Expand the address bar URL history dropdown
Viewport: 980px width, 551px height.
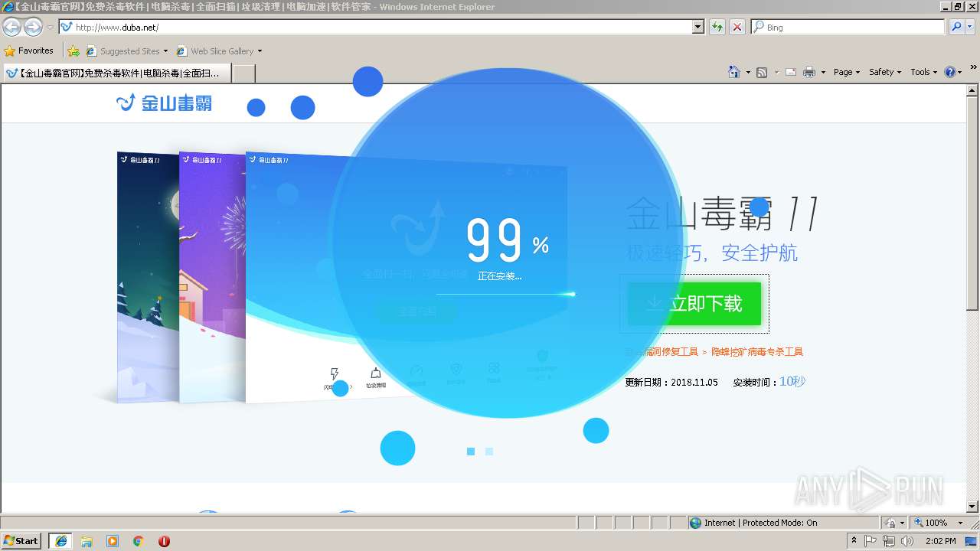click(697, 27)
